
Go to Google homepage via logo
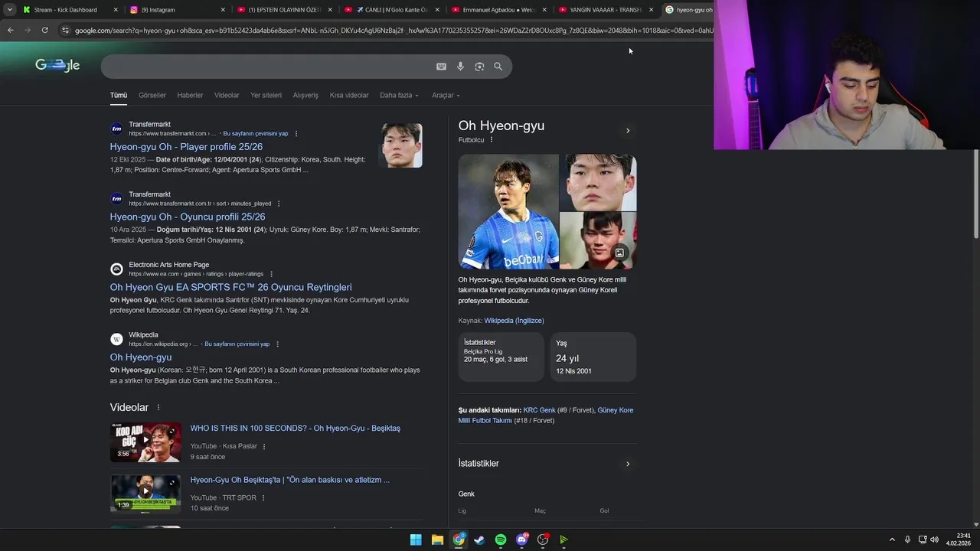(57, 65)
